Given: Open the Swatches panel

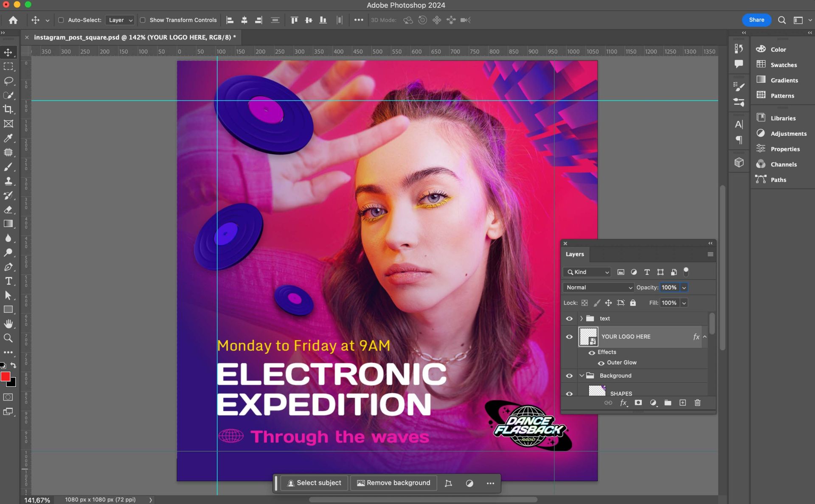Looking at the screenshot, I should click(x=783, y=65).
